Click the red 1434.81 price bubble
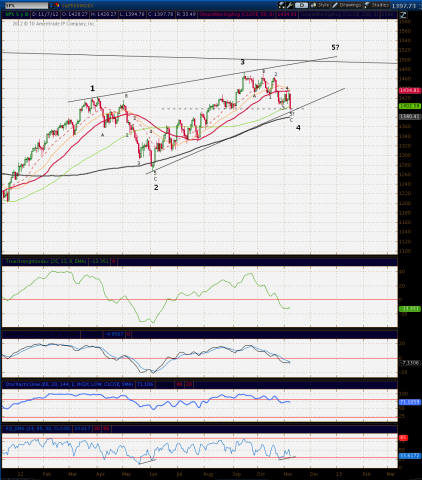The width and height of the screenshot is (422, 480). coord(410,90)
